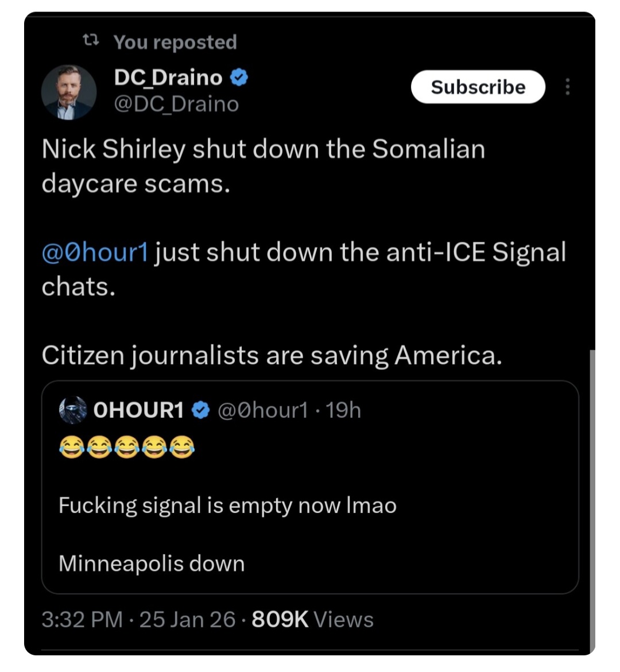
Task: Click the 19h timestamp on quoted post
Action: (343, 410)
